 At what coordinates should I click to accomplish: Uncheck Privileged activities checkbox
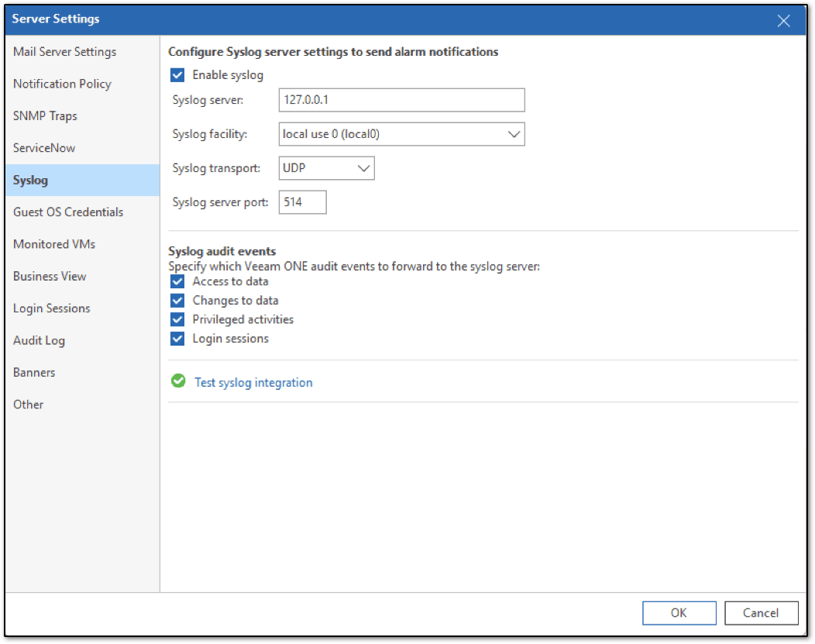[178, 319]
